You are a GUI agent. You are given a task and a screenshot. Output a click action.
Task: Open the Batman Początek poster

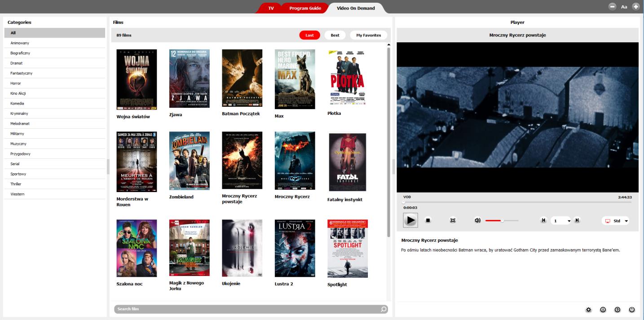(x=242, y=78)
